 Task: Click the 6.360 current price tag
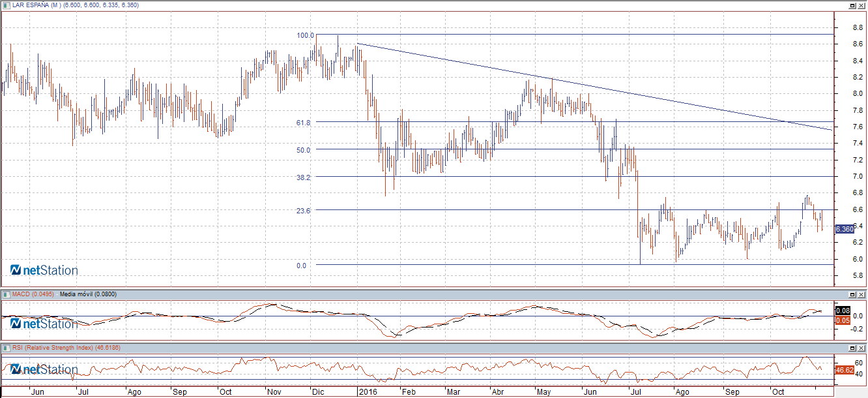(844, 229)
